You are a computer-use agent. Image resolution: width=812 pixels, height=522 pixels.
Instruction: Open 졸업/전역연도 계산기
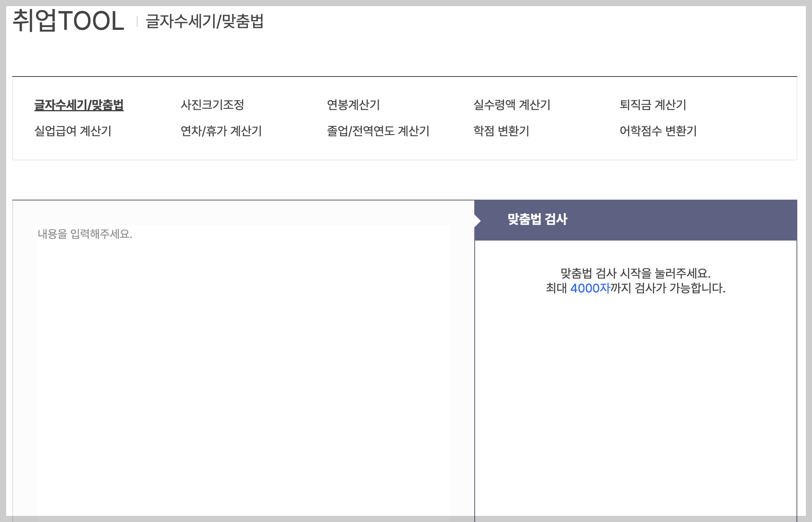tap(378, 131)
